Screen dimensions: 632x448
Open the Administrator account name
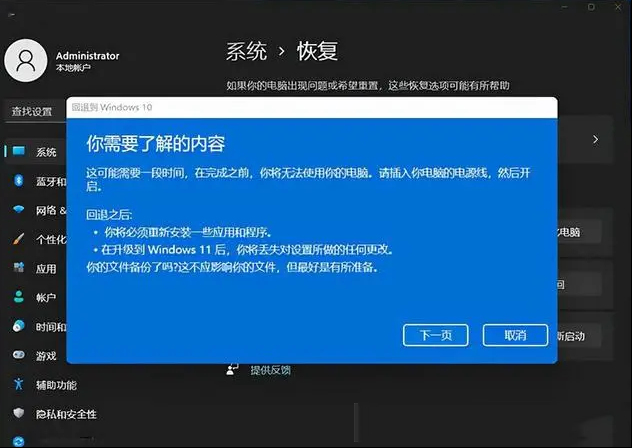(87, 56)
